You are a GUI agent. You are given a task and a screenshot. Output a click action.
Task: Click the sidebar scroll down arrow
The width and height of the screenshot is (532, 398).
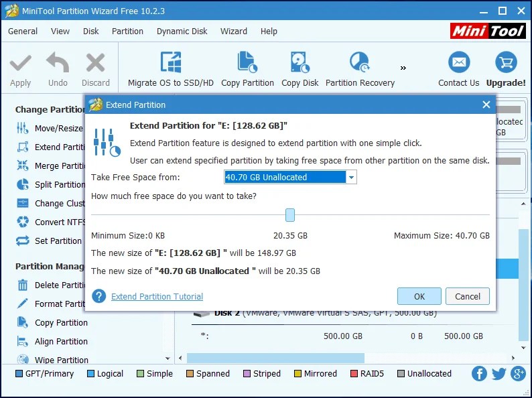[168, 358]
